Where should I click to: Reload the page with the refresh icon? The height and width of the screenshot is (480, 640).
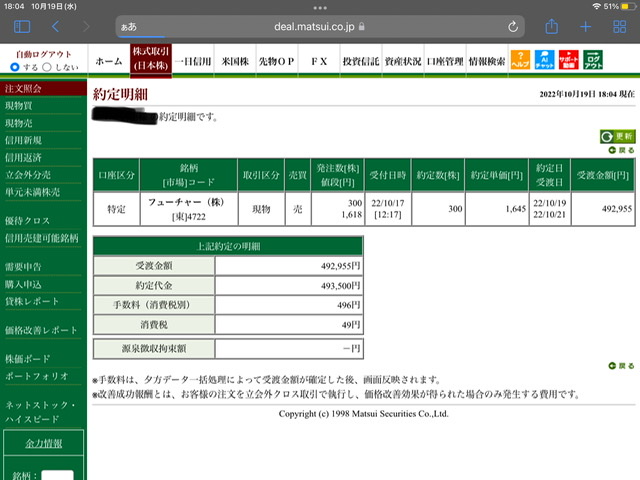tap(513, 27)
